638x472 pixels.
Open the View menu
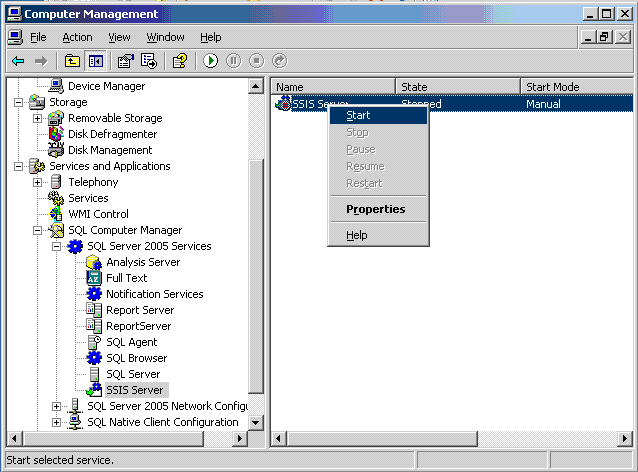point(119,37)
